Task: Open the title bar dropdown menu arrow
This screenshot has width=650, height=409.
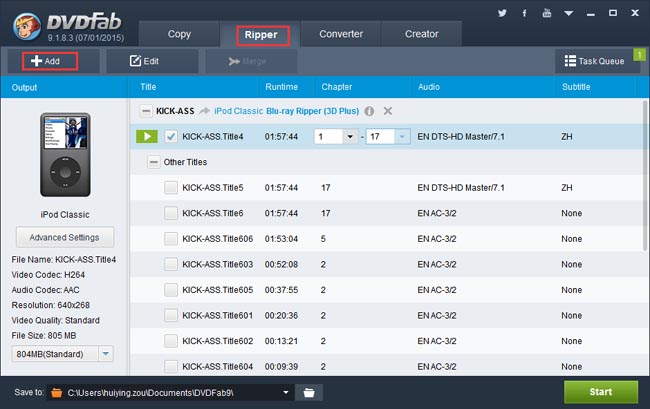Action: [569, 13]
